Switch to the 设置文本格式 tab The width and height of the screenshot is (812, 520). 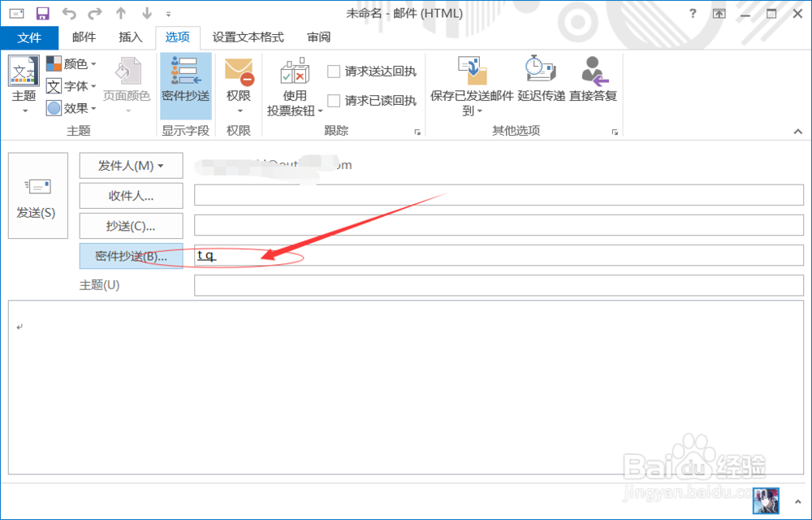coord(248,37)
